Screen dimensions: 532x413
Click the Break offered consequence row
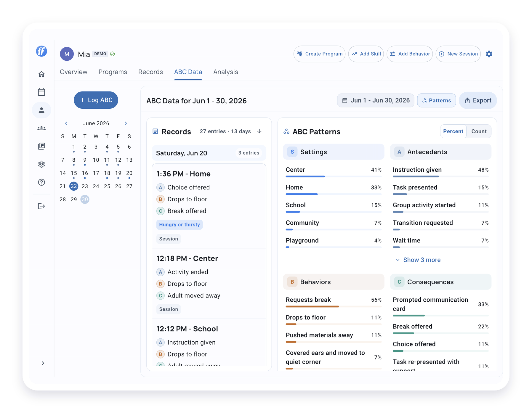coord(440,329)
